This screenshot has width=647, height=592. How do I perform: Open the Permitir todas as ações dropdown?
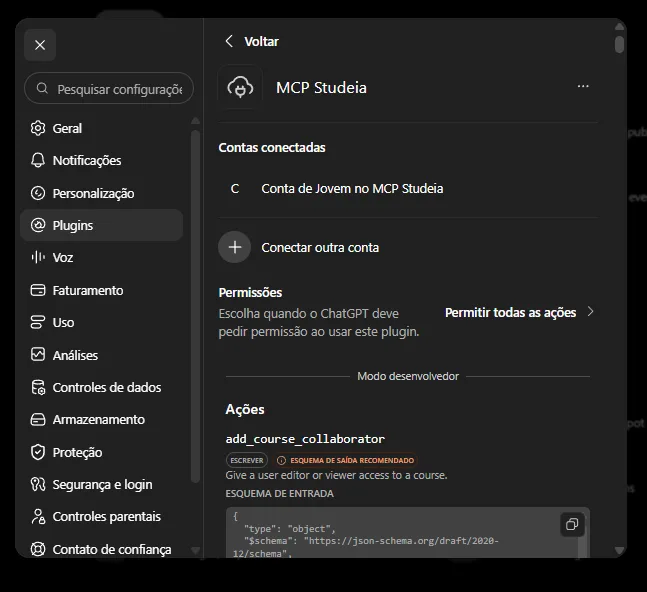click(x=519, y=312)
